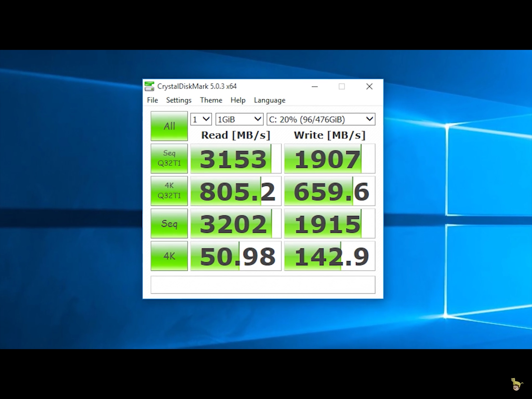This screenshot has width=532, height=399.
Task: Click the empty comment field below results
Action: click(x=263, y=285)
